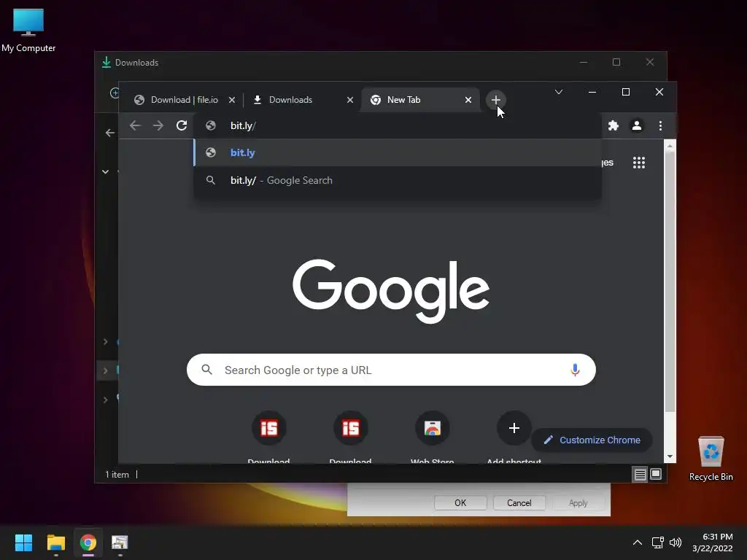Open volume control tray icon
Screen dimensions: 747x560
[x=675, y=542]
